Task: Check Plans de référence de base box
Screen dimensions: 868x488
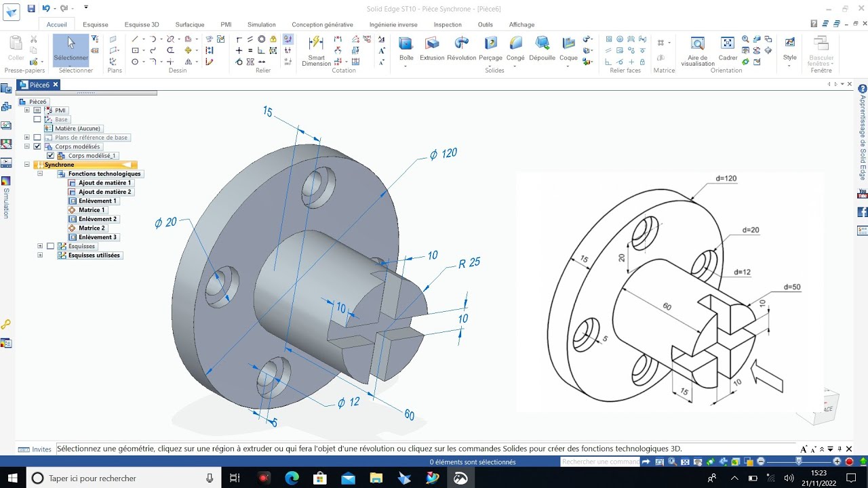Action: 37,137
